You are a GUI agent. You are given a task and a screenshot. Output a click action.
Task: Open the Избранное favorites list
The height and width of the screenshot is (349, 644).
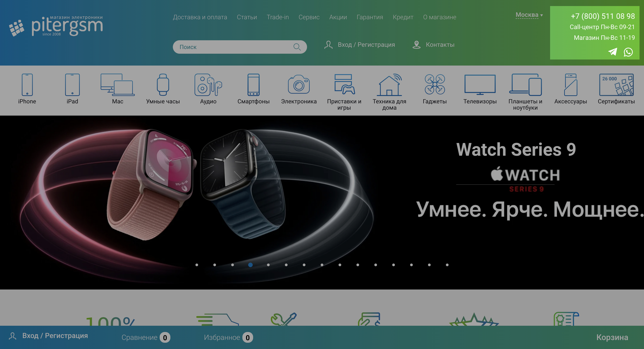point(228,337)
